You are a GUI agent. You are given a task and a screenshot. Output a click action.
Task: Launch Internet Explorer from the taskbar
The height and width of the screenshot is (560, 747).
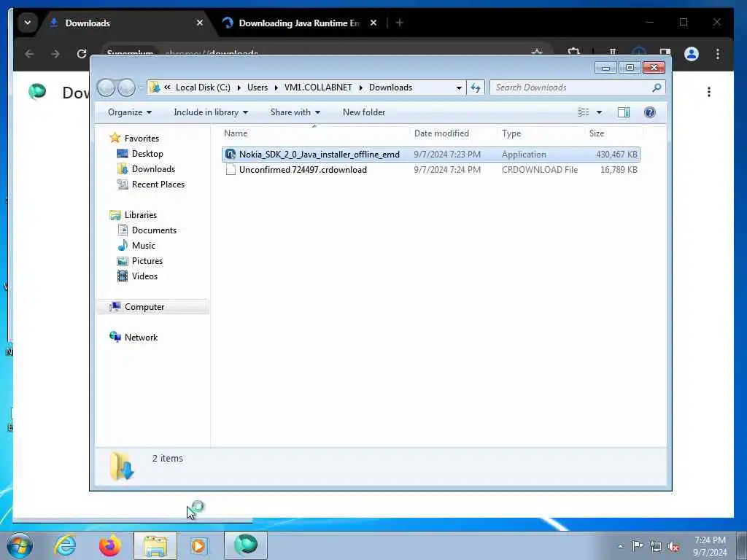click(x=65, y=545)
